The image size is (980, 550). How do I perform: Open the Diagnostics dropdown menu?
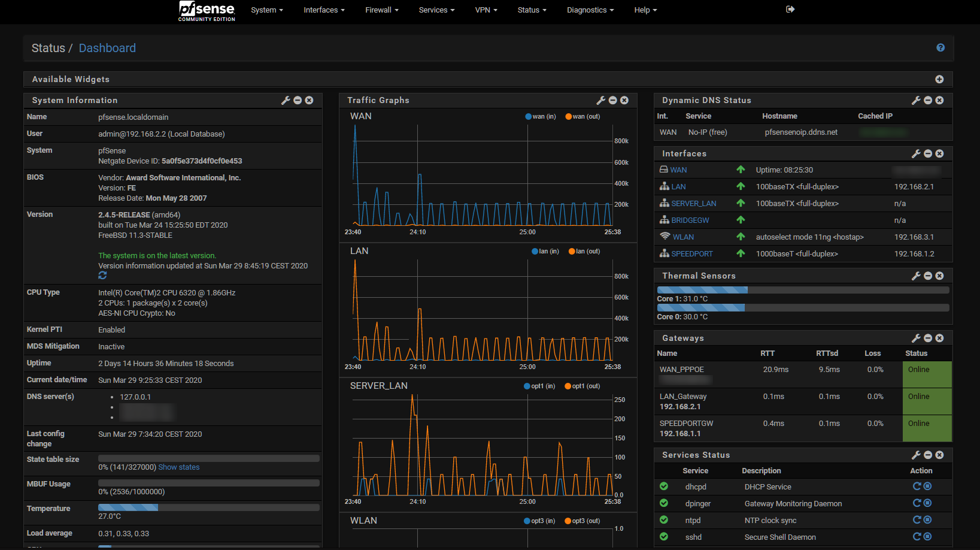pyautogui.click(x=590, y=10)
